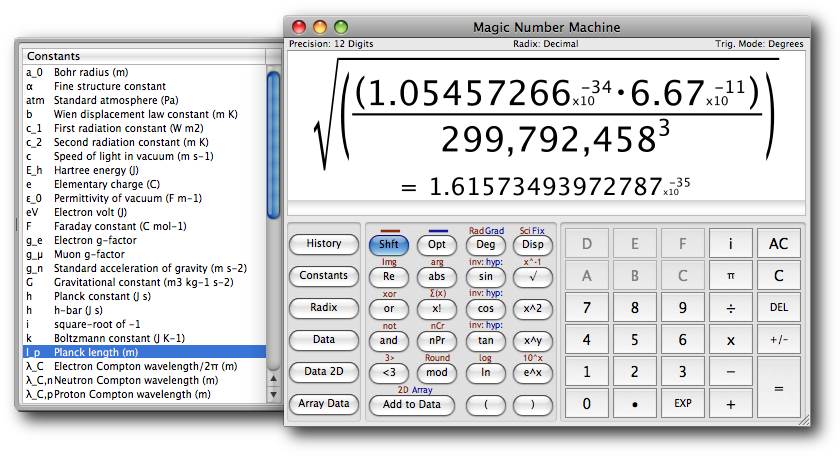Click the open parenthesis key

[485, 405]
